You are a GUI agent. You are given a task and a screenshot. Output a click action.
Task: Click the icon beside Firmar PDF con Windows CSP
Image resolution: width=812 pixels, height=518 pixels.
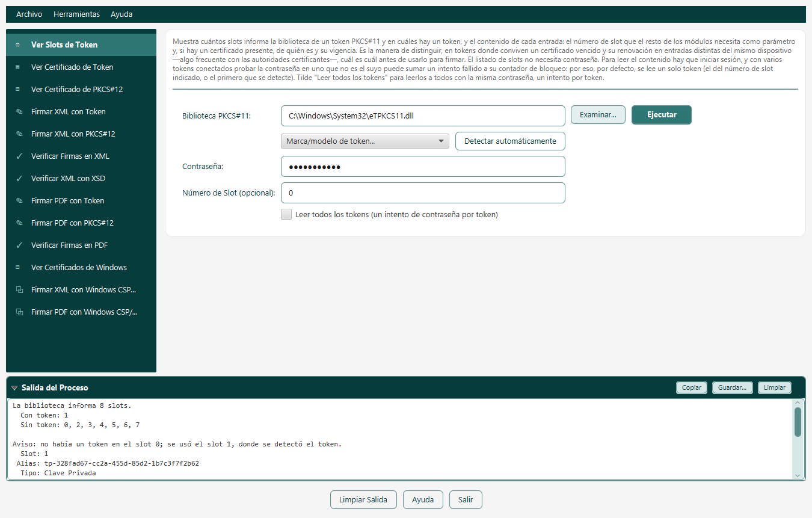click(x=19, y=312)
